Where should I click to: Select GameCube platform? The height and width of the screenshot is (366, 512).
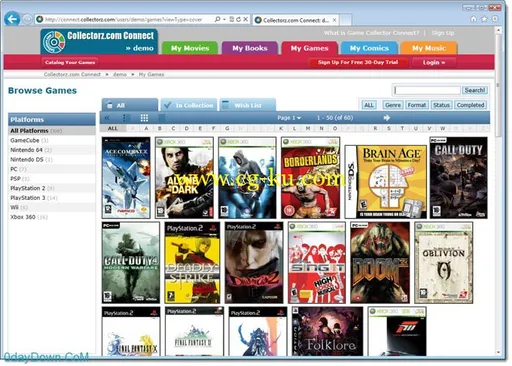coord(52,140)
